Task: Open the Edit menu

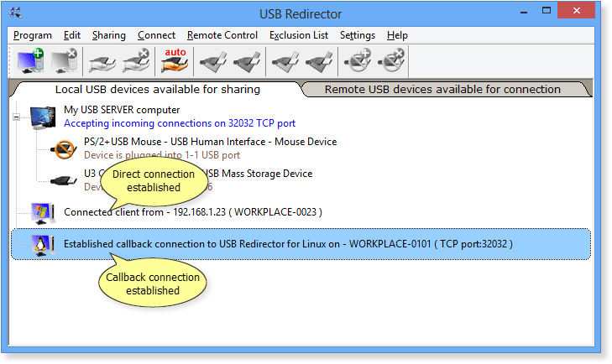Action: pyautogui.click(x=72, y=35)
